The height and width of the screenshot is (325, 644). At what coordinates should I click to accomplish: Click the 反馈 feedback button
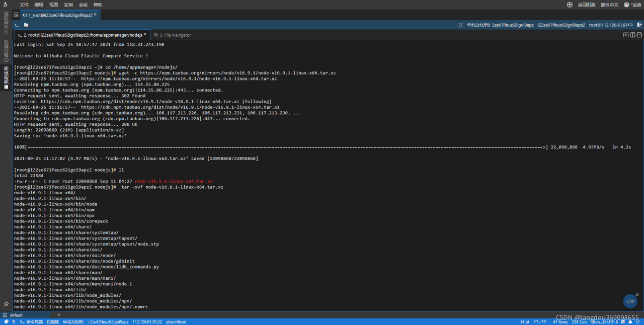pyautogui.click(x=630, y=301)
